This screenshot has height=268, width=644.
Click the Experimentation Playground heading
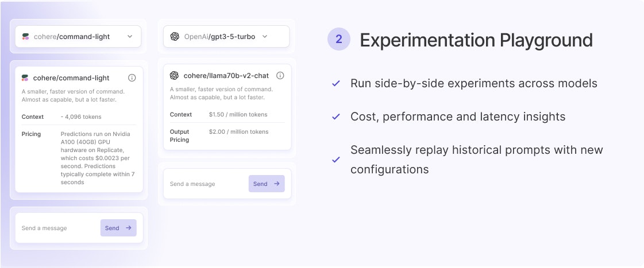(x=476, y=40)
